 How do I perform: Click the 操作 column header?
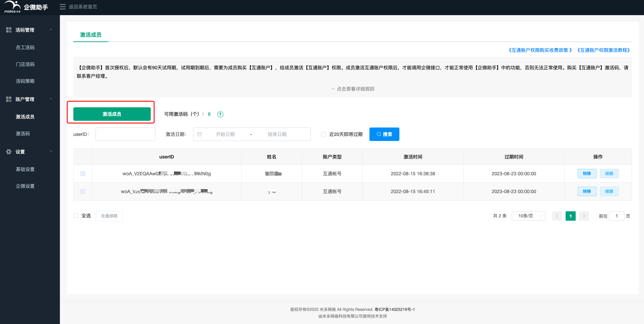(598, 157)
